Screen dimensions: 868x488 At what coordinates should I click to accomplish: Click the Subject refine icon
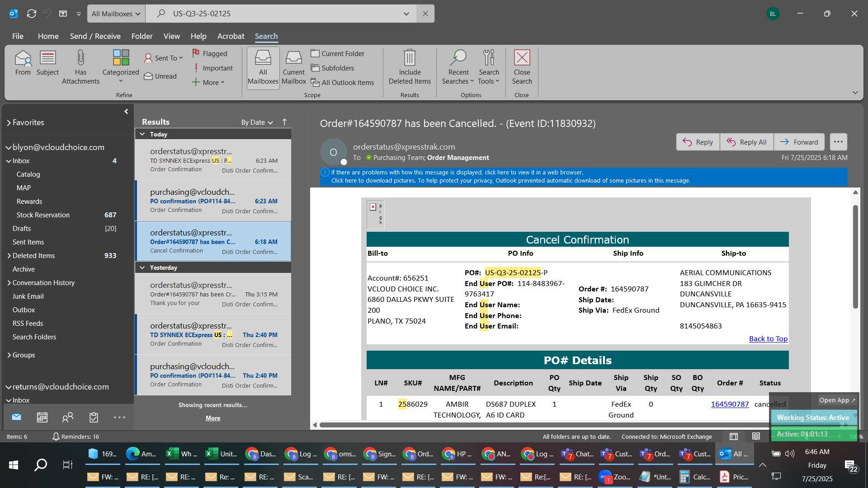click(x=47, y=63)
